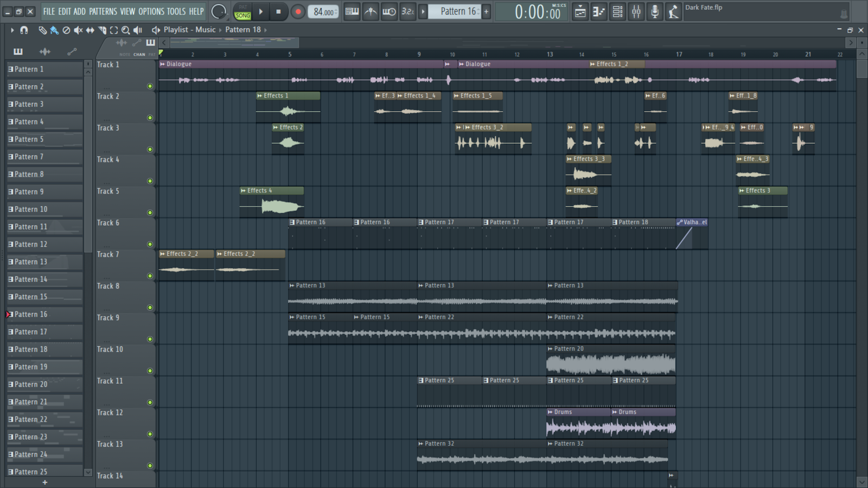Viewport: 868px width, 488px height.
Task: Toggle wait for input icon
Action: pyautogui.click(x=389, y=11)
